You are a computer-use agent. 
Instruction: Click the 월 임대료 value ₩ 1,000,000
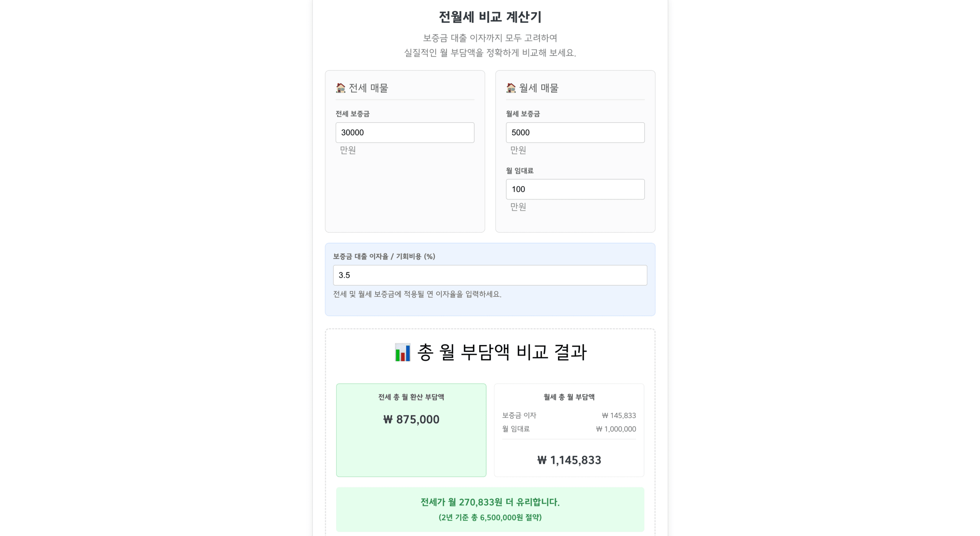point(615,429)
